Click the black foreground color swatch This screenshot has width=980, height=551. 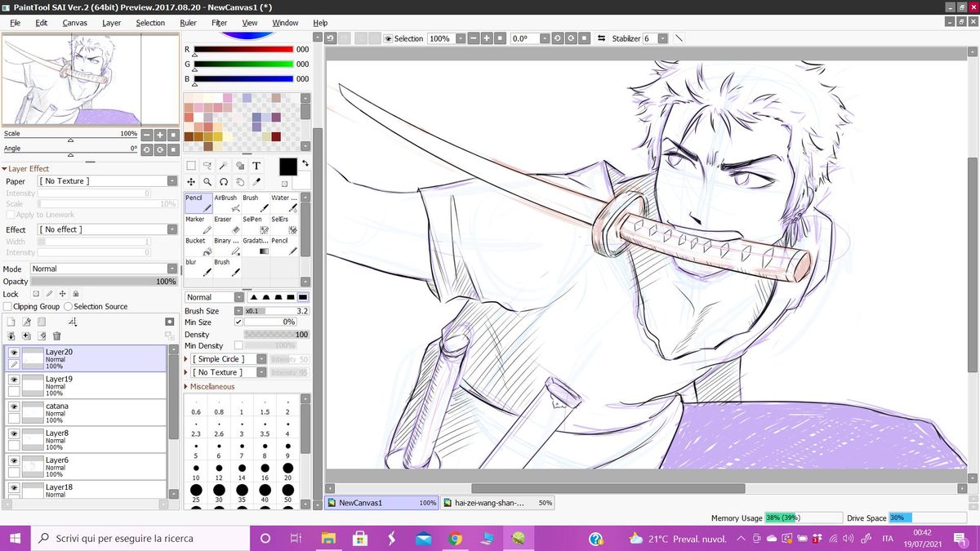pos(288,167)
